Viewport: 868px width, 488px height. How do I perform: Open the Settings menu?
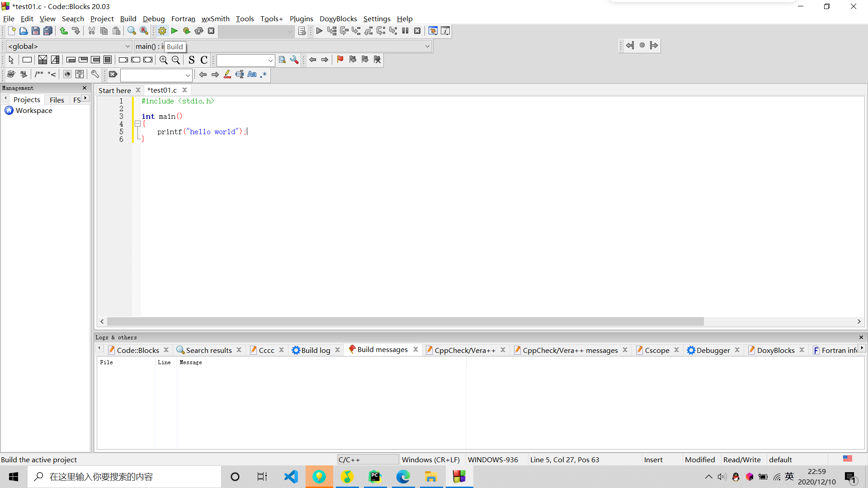377,19
